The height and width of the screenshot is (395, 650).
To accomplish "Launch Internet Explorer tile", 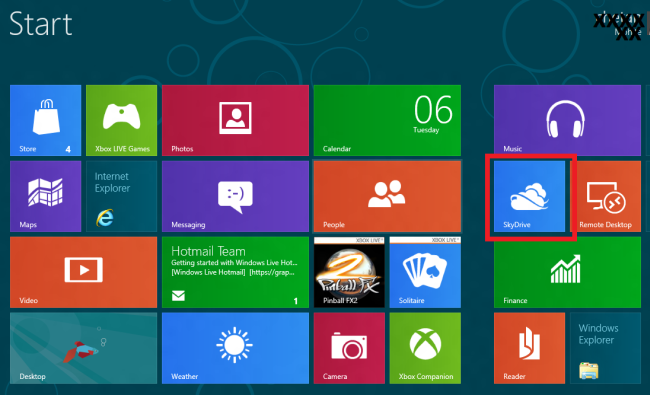I will click(121, 196).
